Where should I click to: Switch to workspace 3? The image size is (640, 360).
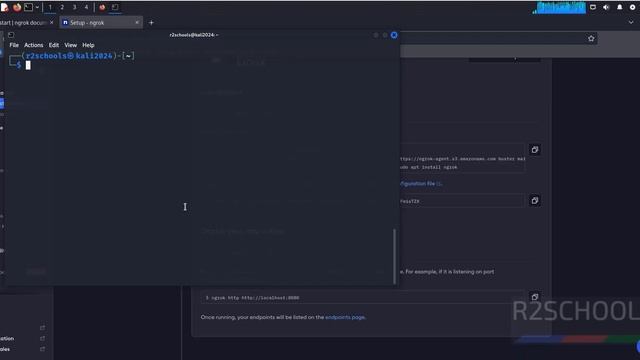(x=74, y=7)
